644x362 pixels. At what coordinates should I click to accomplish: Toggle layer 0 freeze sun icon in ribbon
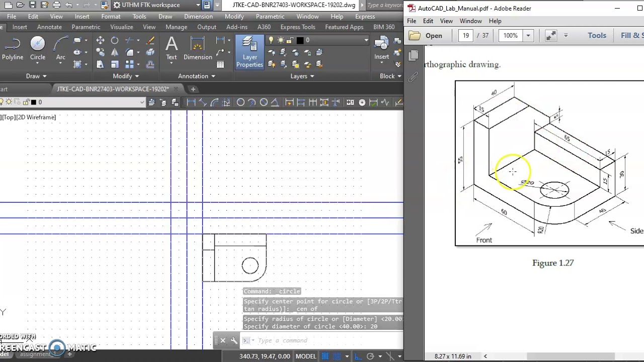pos(281,40)
